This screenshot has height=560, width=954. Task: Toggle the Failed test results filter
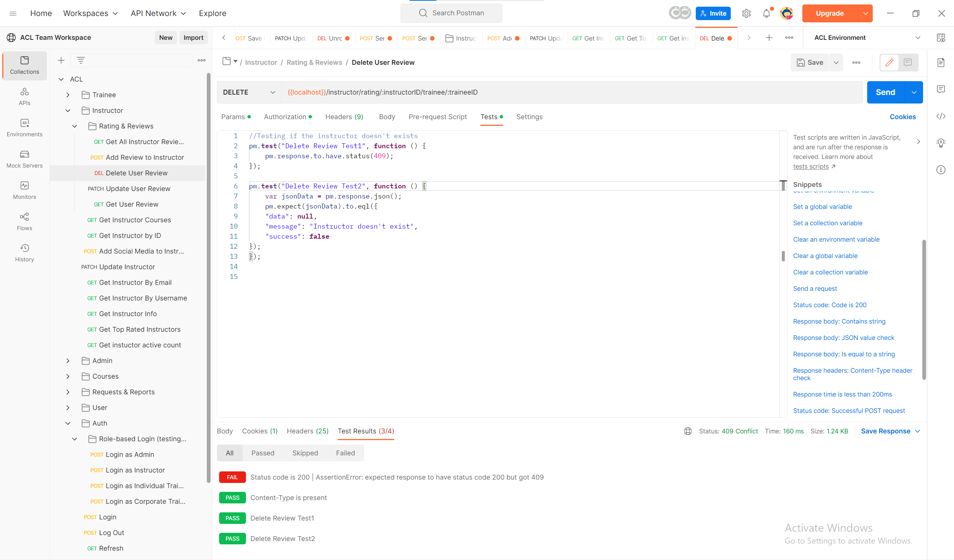pyautogui.click(x=345, y=453)
